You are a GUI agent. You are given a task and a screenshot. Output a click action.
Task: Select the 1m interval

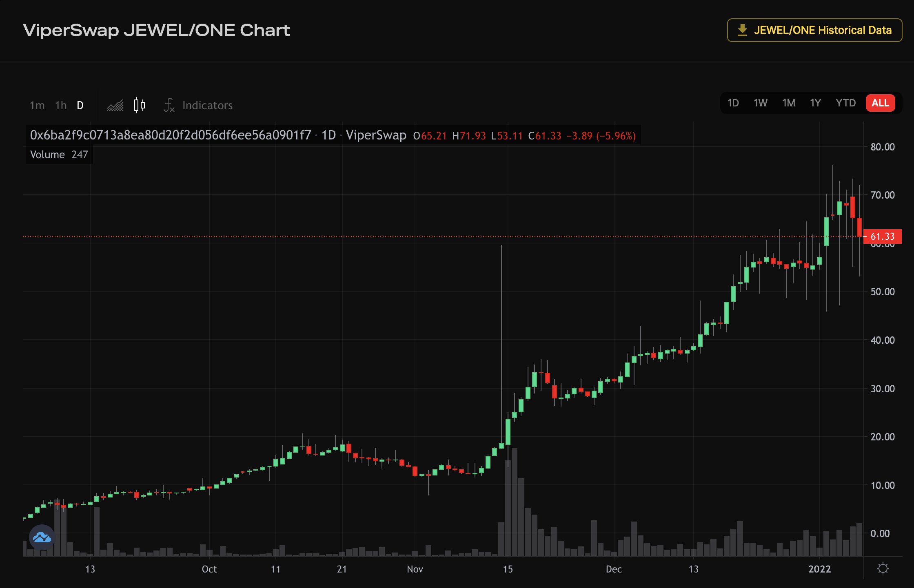click(x=37, y=106)
